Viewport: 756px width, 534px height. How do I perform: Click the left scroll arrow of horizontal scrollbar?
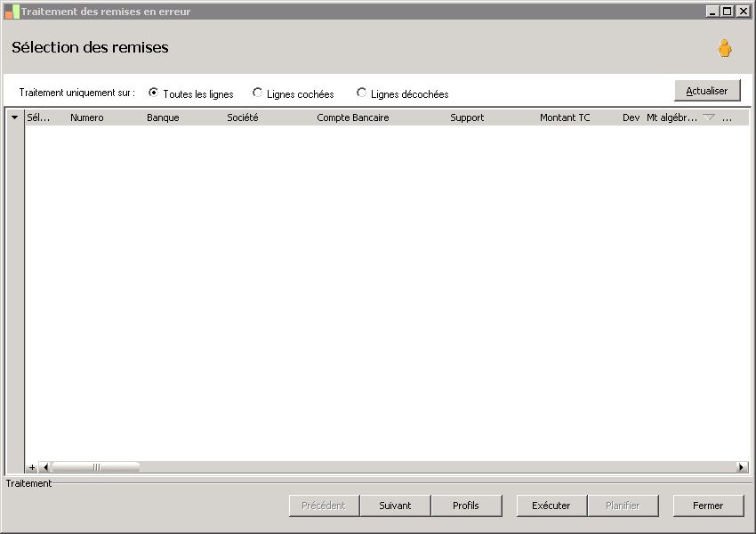(x=45, y=467)
